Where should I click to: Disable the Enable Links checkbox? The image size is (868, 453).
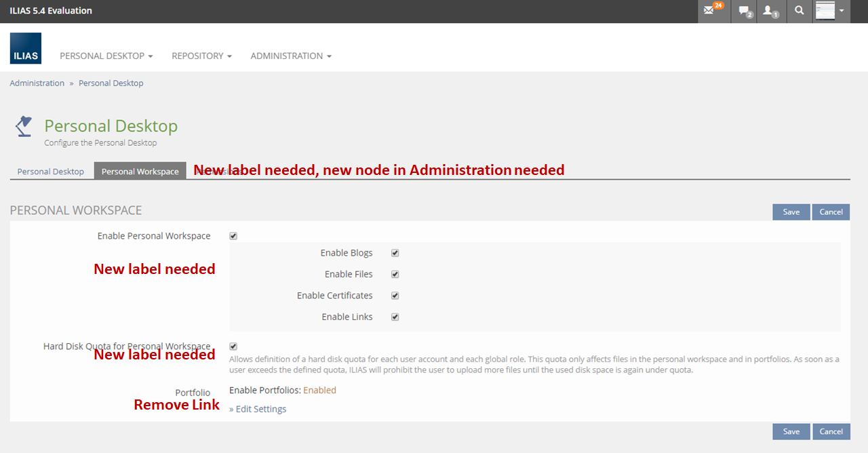tap(395, 317)
